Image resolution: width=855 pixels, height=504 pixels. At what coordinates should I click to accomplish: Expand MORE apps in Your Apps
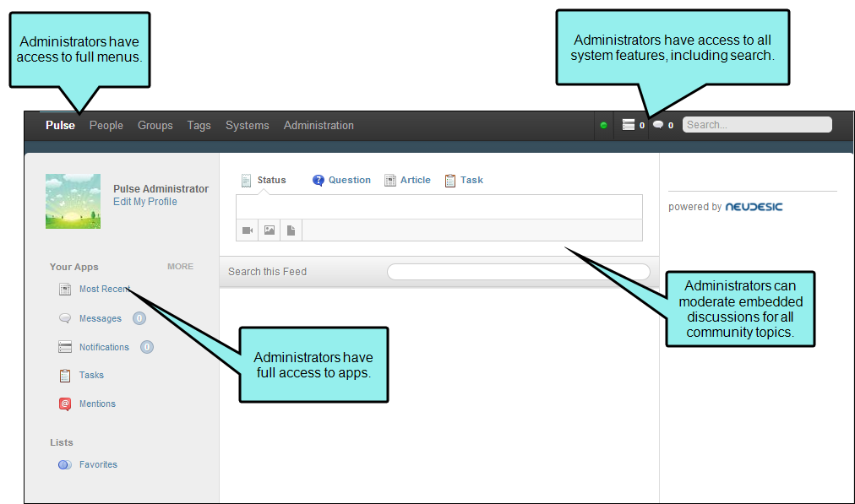pyautogui.click(x=180, y=267)
